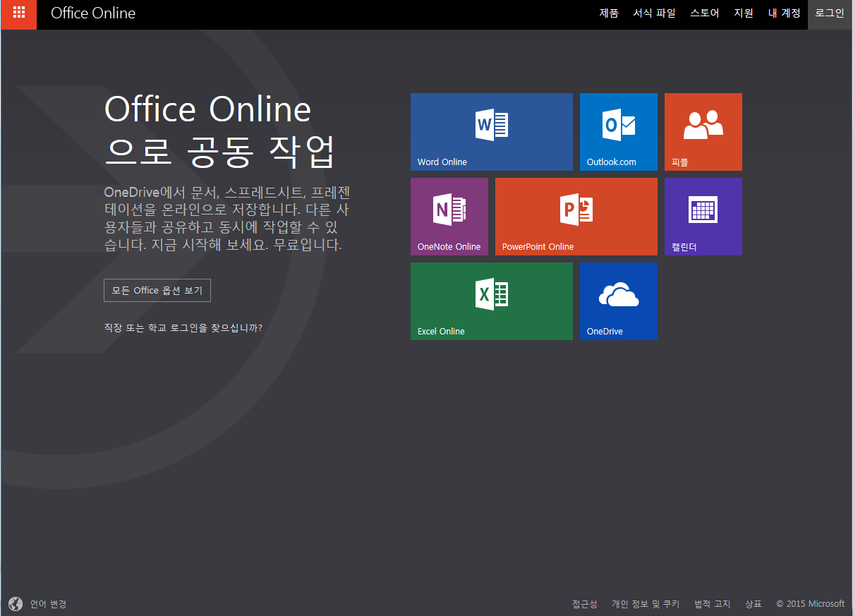Click the 으로 공동 작업 headline text
Screen dimensions: 853x616
click(x=219, y=151)
